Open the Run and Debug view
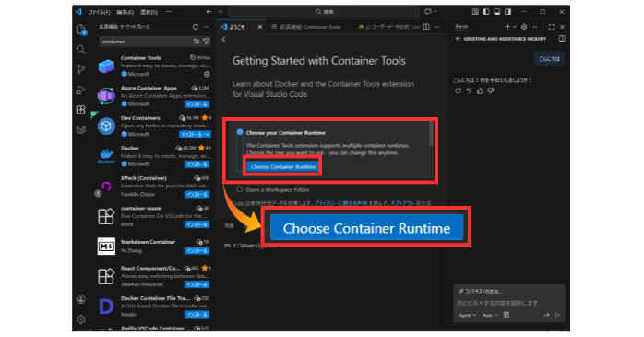Viewport: 644px width, 337px height. [81, 90]
